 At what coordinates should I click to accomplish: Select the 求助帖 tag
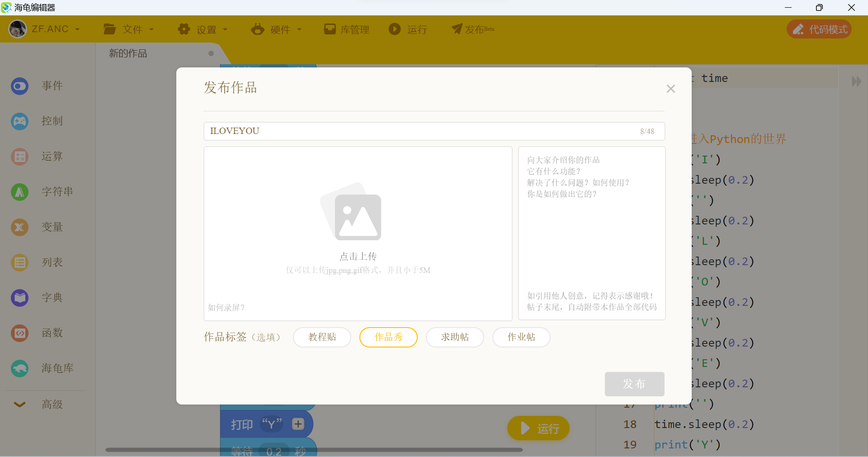(x=455, y=337)
